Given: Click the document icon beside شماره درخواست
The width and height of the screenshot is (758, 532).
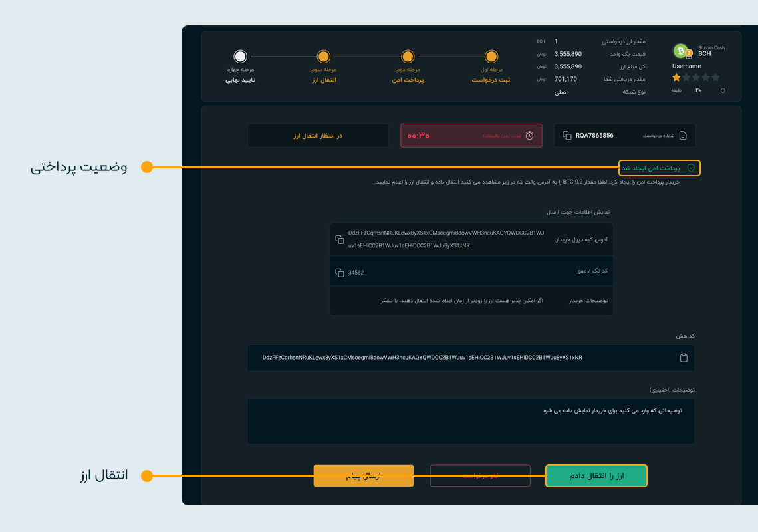Looking at the screenshot, I should pyautogui.click(x=683, y=136).
